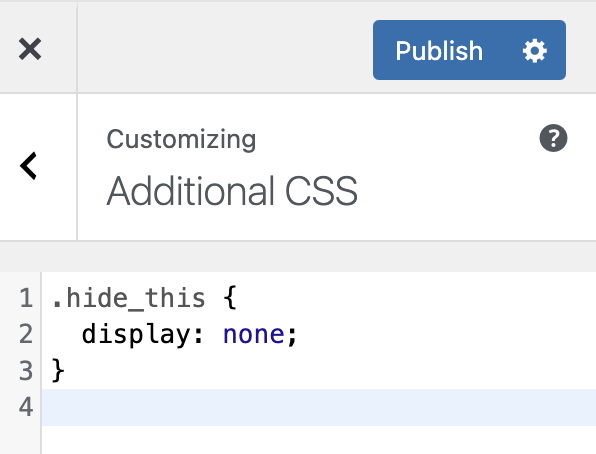Click line number 2 in the gutter
Viewport: 596px width, 454px height.
[25, 334]
